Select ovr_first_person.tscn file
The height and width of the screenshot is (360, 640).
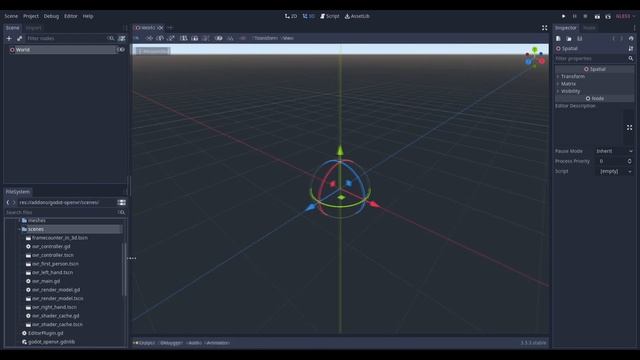pyautogui.click(x=55, y=264)
